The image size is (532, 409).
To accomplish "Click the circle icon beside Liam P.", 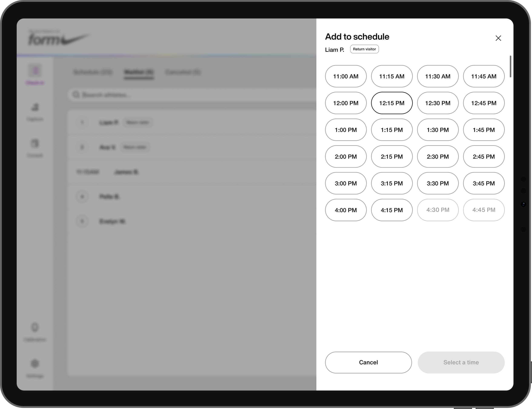I will tap(82, 122).
